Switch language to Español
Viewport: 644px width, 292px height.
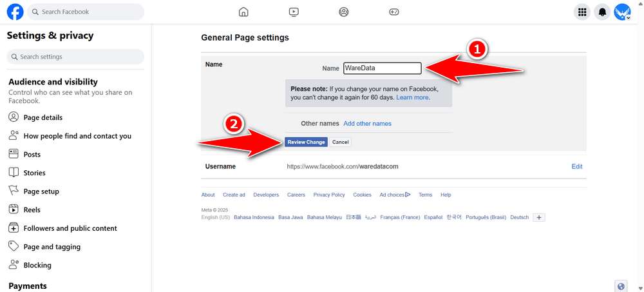[x=433, y=217]
